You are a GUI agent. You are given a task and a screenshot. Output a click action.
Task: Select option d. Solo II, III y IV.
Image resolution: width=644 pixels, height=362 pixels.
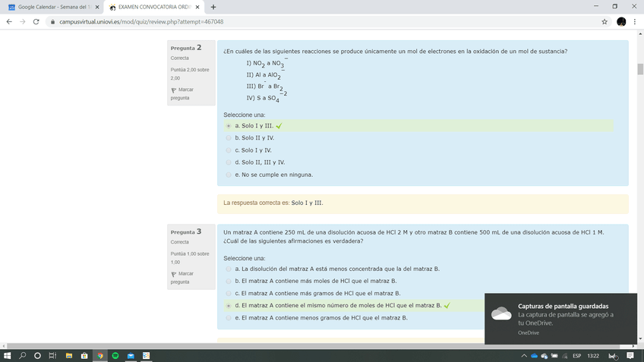click(x=229, y=162)
